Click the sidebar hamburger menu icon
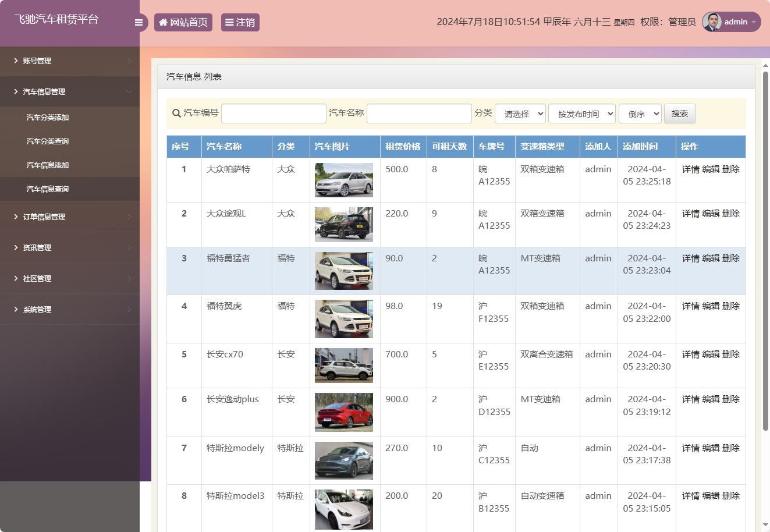Screen dimensions: 770x532 coord(139,22)
